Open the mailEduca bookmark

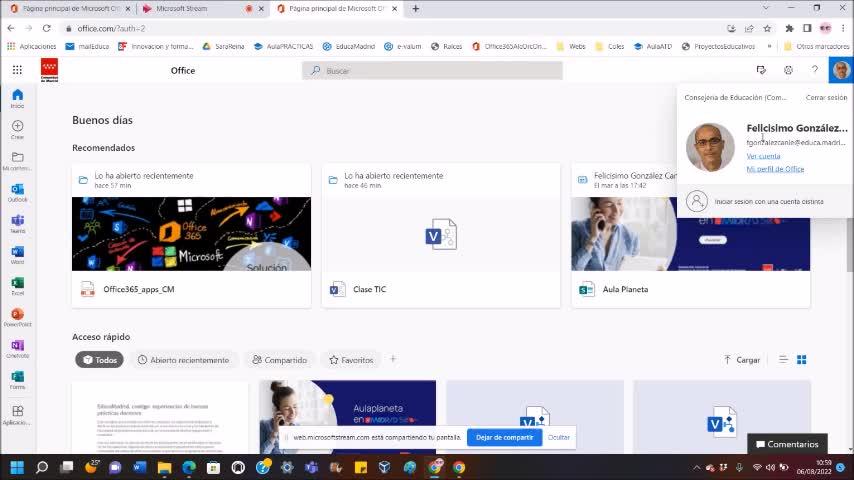pos(87,46)
